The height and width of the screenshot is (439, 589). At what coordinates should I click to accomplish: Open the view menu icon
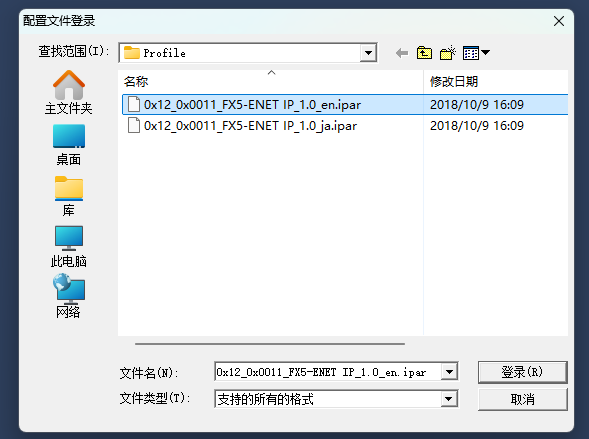click(476, 53)
